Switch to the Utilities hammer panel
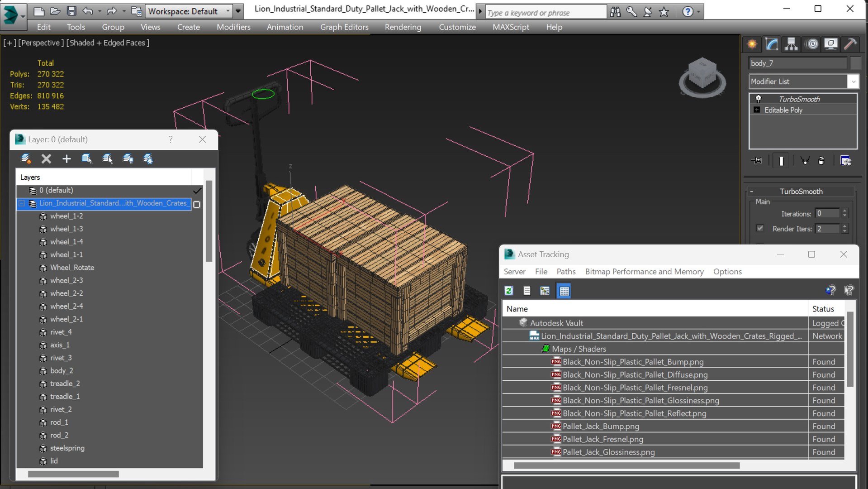Viewport: 868px width, 489px height. pyautogui.click(x=850, y=44)
